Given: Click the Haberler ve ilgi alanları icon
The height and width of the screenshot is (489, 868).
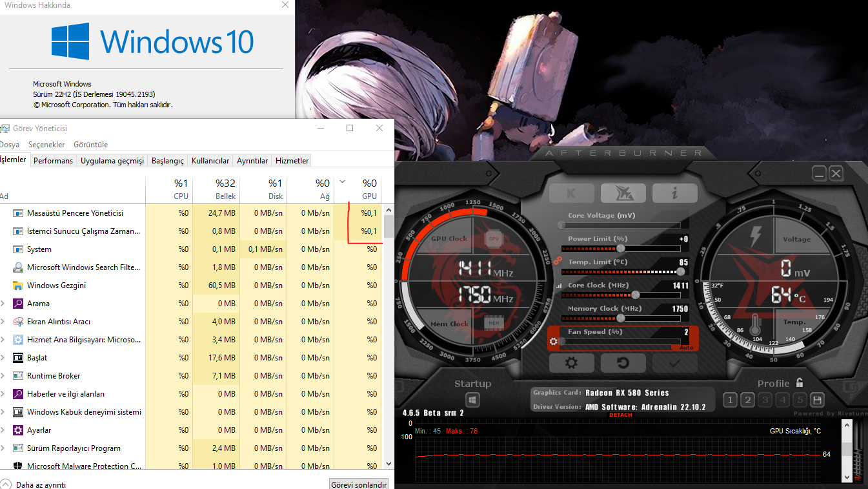Looking at the screenshot, I should click(18, 394).
